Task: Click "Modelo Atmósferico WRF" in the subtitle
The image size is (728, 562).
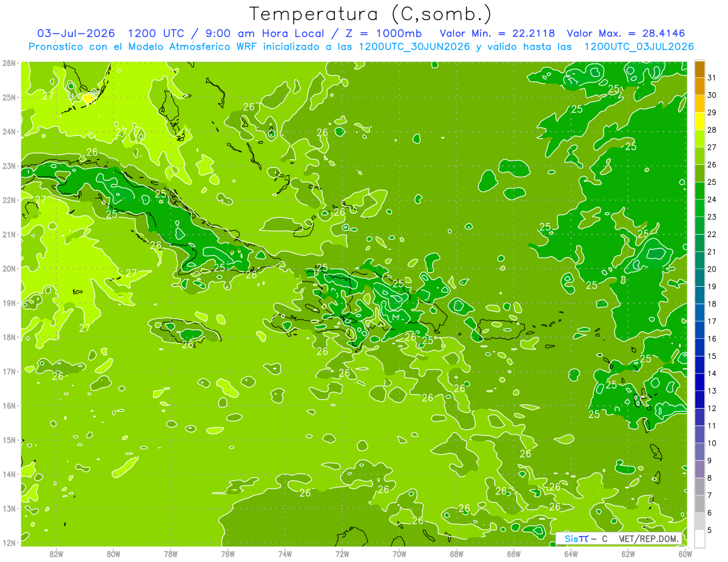Action: [192, 47]
